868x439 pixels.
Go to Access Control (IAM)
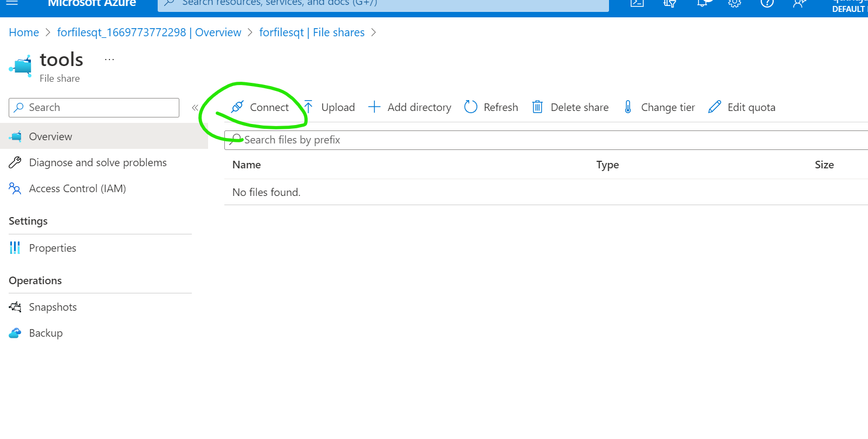click(x=77, y=188)
